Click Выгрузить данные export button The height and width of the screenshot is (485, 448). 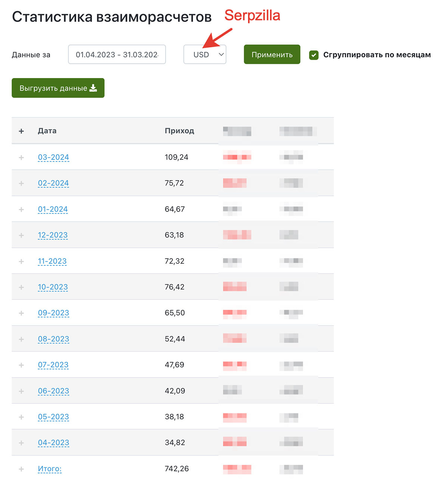click(58, 88)
